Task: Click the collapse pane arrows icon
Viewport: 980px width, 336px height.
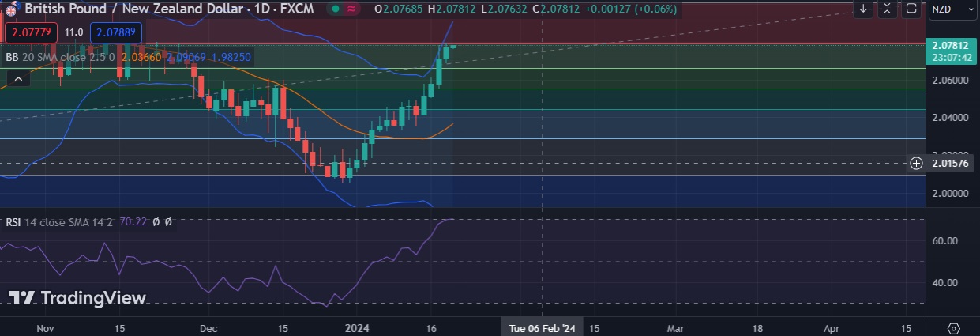Action: 888,9
